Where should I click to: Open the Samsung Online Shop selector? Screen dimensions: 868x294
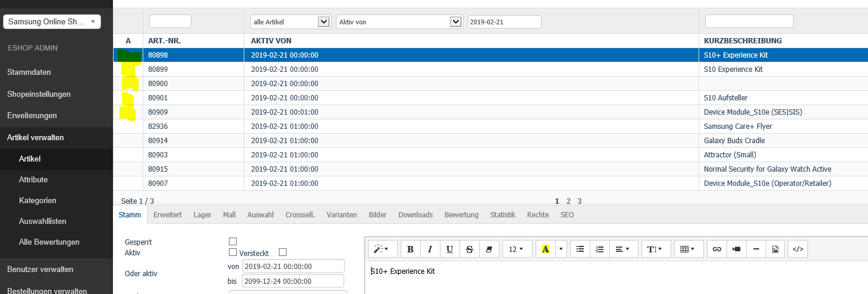tap(52, 22)
